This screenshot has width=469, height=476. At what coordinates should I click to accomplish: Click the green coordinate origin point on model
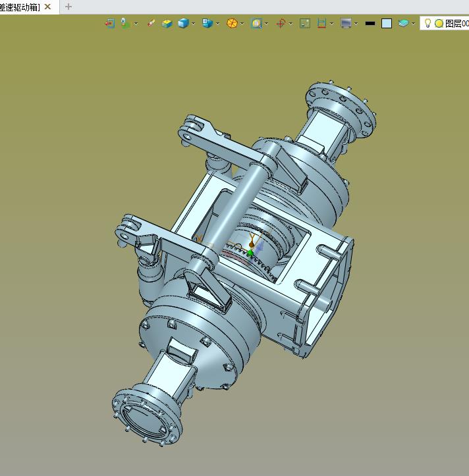click(x=250, y=253)
